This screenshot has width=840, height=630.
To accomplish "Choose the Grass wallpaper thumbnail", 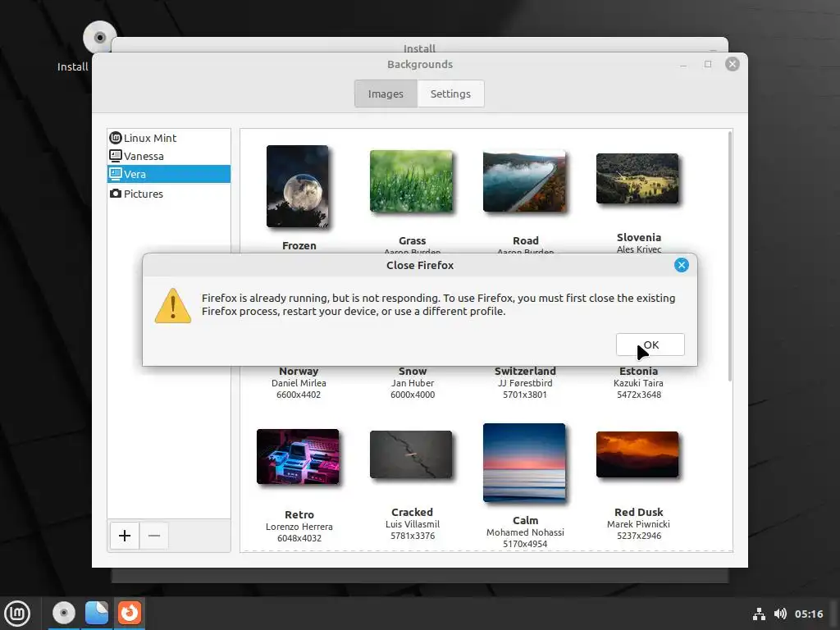I will [x=412, y=181].
